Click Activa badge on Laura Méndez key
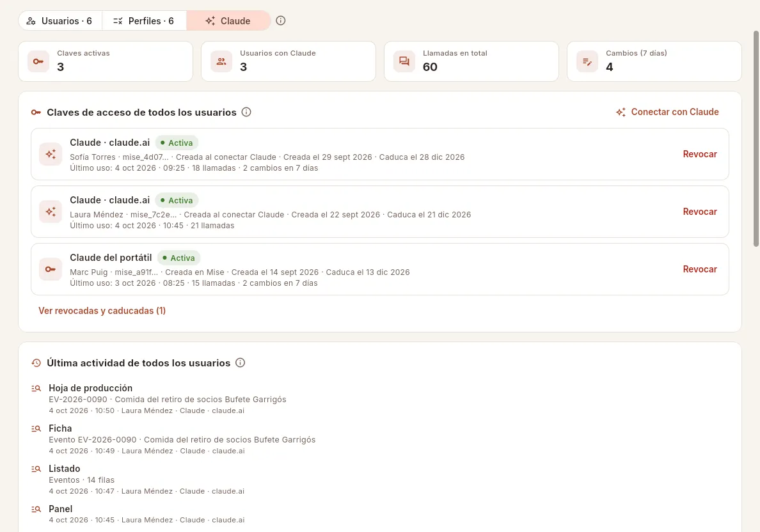 point(177,201)
